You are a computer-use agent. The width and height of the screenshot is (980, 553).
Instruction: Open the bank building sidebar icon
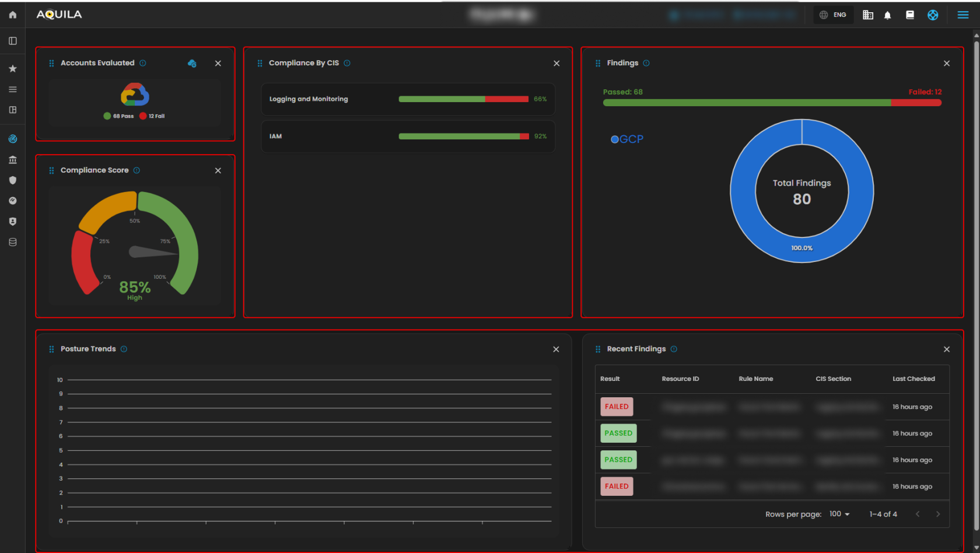(13, 160)
